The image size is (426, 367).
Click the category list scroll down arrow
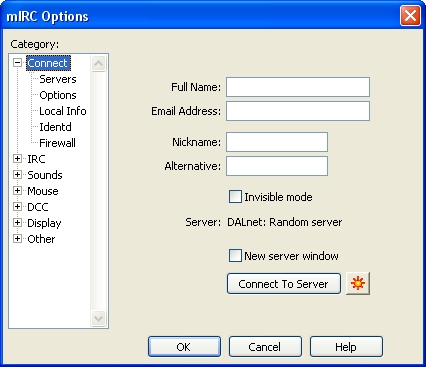point(98,318)
